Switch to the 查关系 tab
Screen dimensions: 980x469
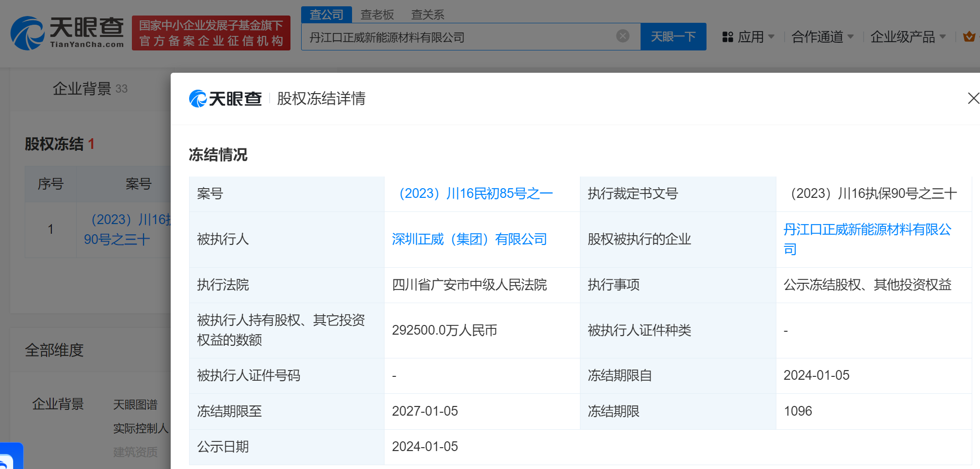click(428, 15)
